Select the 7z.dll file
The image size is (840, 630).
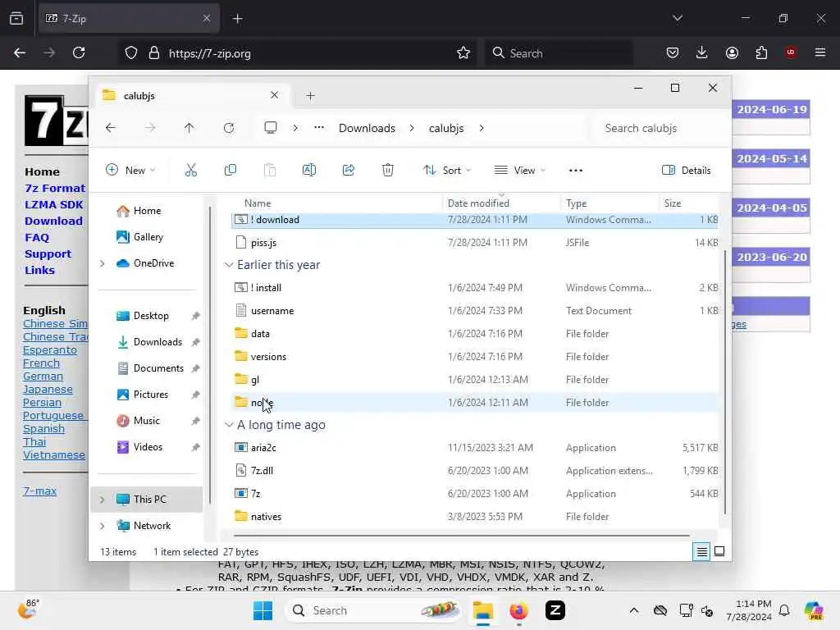point(475,470)
